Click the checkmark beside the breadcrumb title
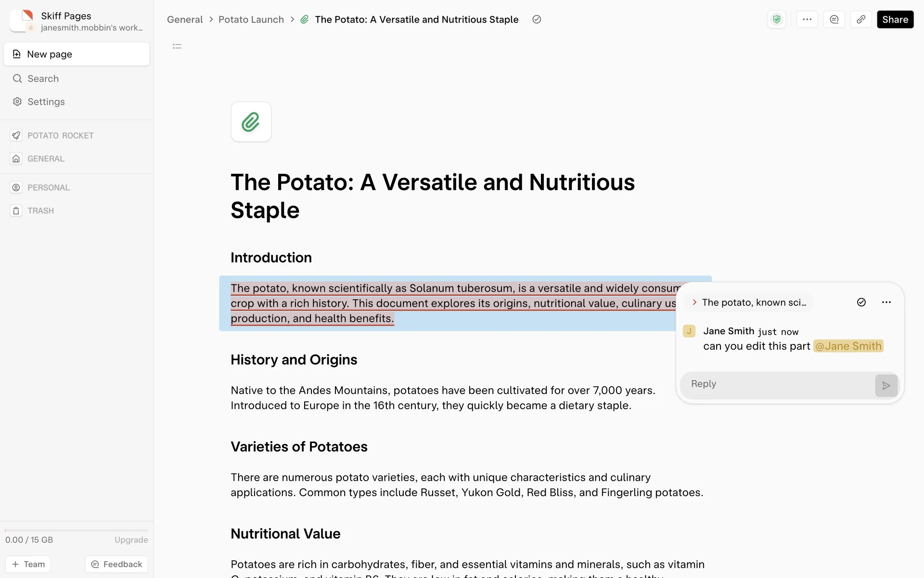Viewport: 924px width, 578px height. point(537,19)
